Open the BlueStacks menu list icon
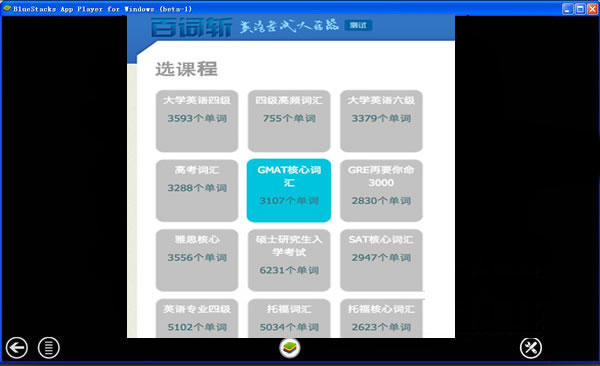The image size is (600, 366). coord(49,348)
